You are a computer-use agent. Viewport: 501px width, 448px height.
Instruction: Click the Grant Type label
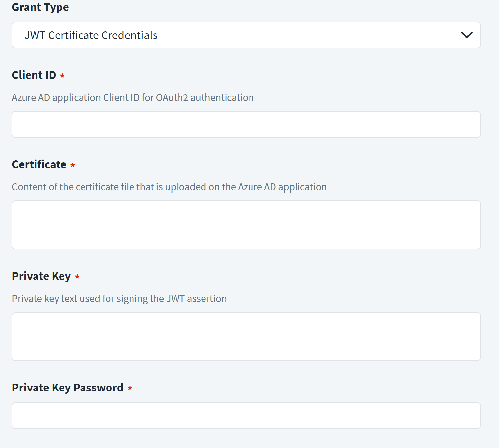[40, 7]
